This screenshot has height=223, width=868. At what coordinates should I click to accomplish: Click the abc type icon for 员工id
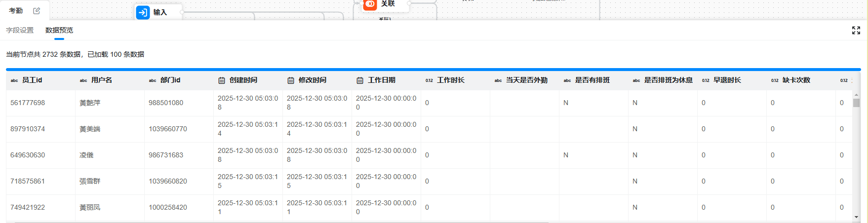click(14, 80)
